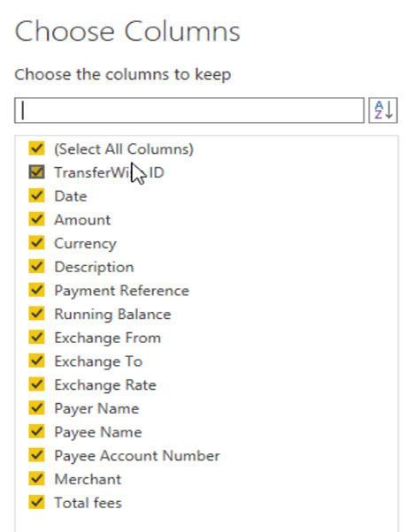This screenshot has height=532, width=407.
Task: Toggle the Currency column checkbox
Action: [x=36, y=243]
